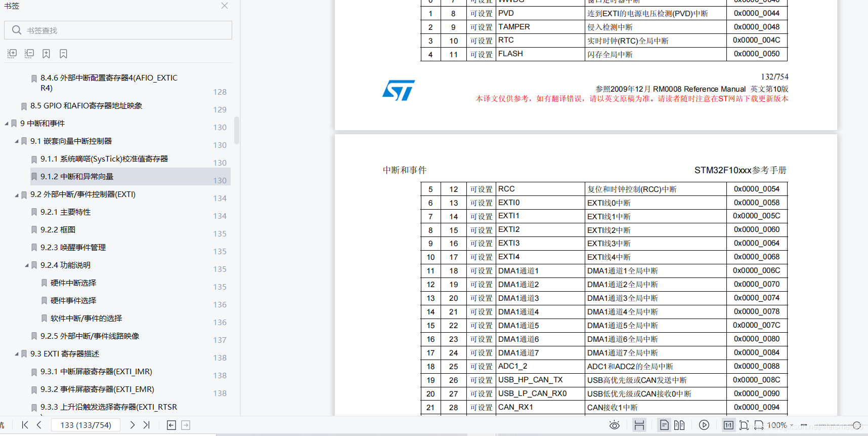The width and height of the screenshot is (868, 436).
Task: Set zoom to actual size 1:1
Action: click(x=729, y=425)
